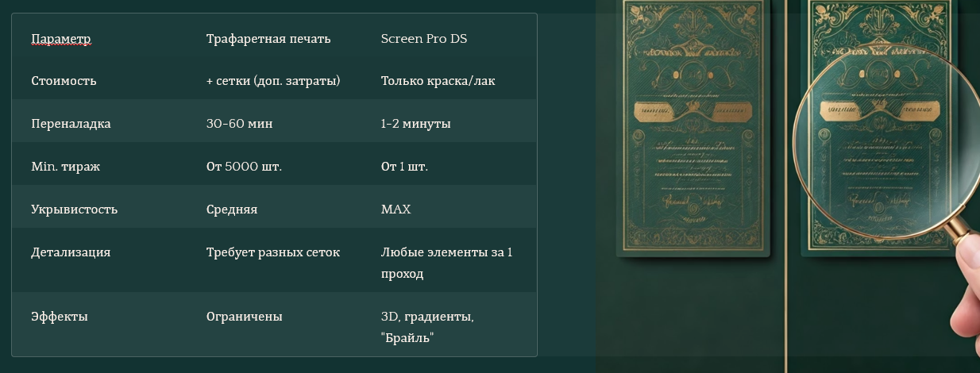980x373 pixels.
Task: Click the 'Укрывистость' row label
Action: tap(74, 210)
